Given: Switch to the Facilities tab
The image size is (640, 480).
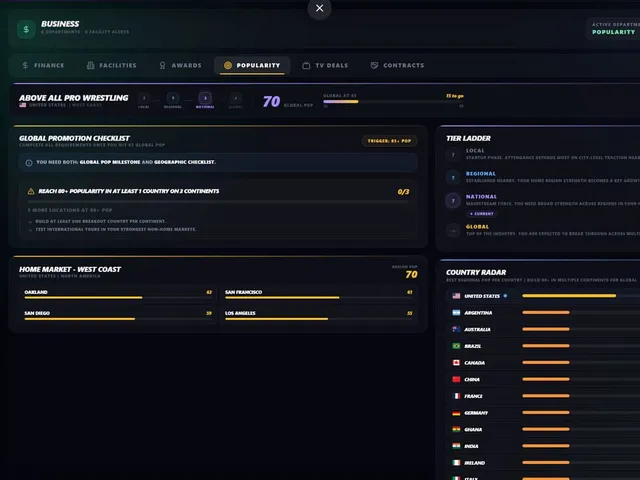Looking at the screenshot, I should (111, 65).
